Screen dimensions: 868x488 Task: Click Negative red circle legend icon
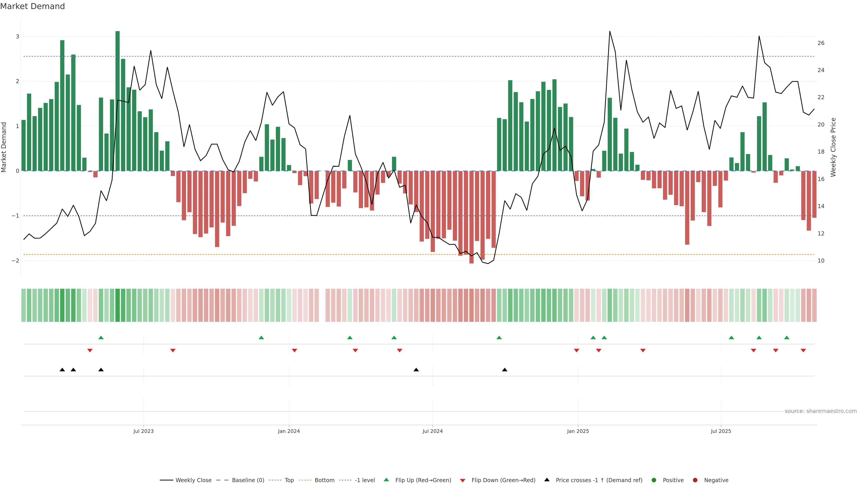(695, 480)
